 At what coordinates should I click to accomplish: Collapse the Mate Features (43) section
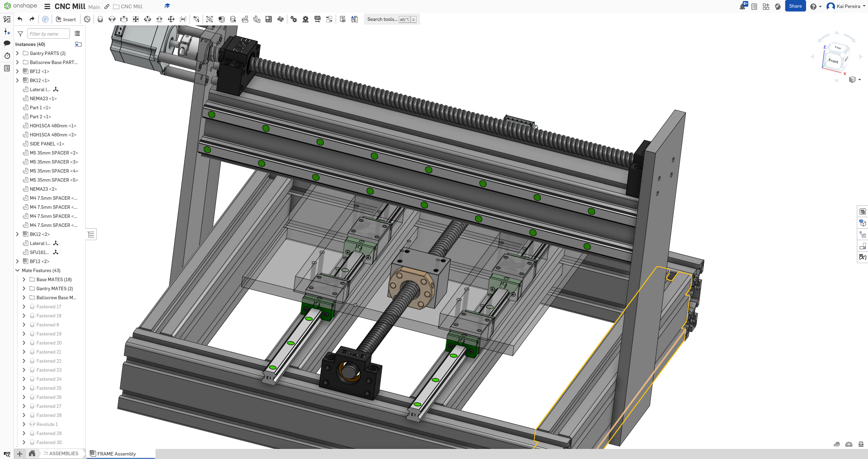[x=17, y=270]
